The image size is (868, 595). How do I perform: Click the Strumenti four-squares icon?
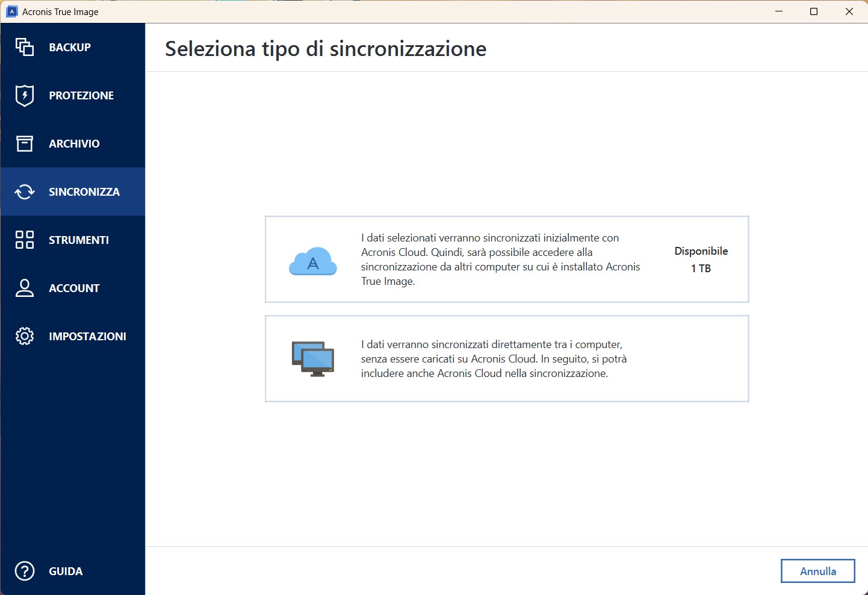pos(25,240)
